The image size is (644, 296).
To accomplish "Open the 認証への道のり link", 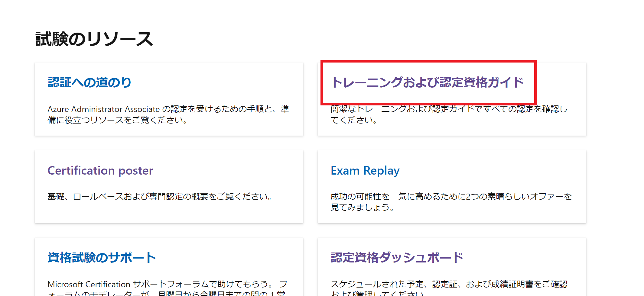I will (89, 82).
